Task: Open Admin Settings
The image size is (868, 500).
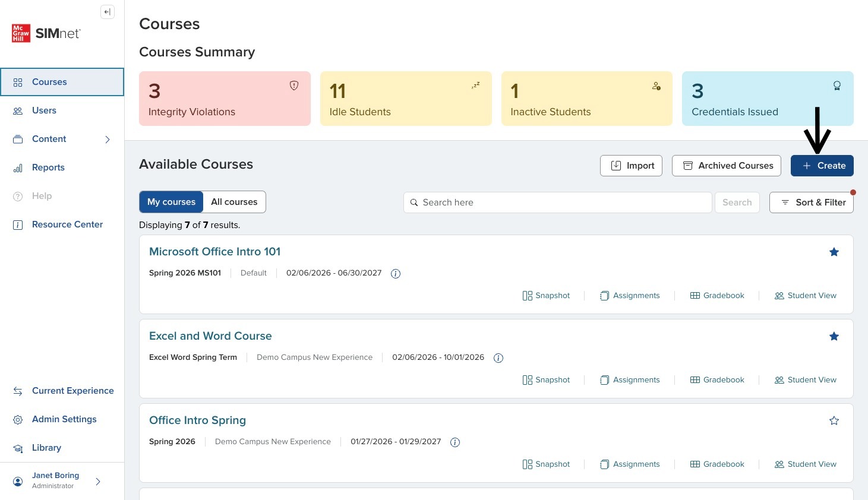Action: pyautogui.click(x=62, y=419)
